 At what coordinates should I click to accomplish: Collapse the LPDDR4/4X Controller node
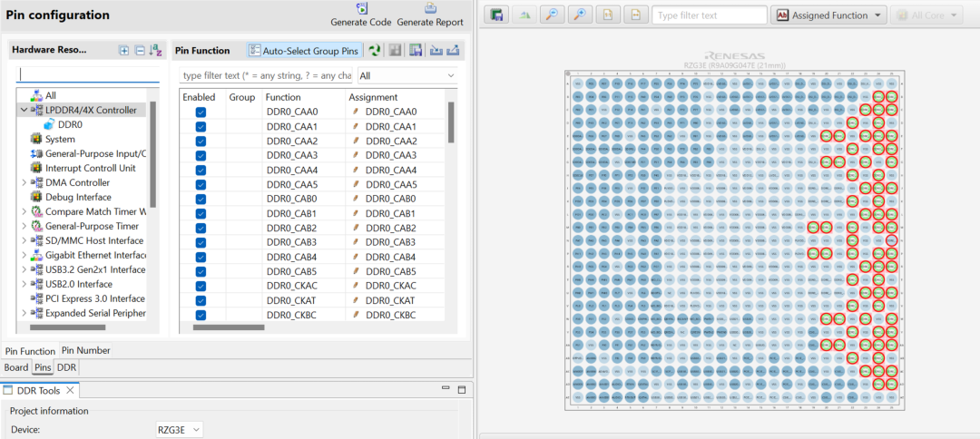tap(24, 110)
